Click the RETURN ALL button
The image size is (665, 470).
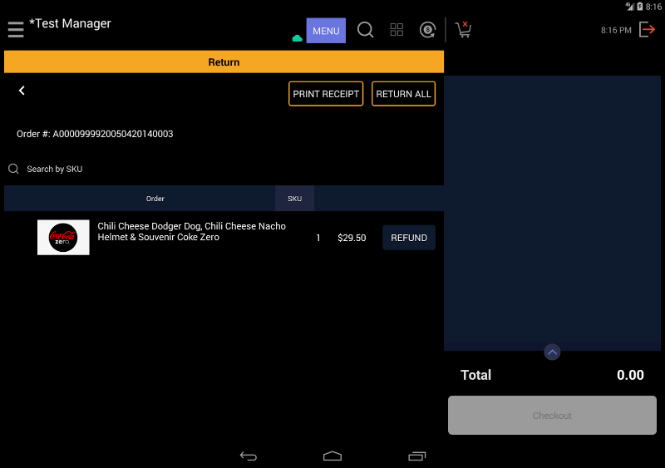pos(403,94)
